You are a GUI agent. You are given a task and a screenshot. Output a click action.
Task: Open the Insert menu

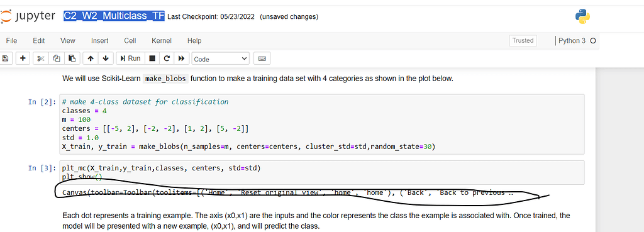pyautogui.click(x=100, y=41)
